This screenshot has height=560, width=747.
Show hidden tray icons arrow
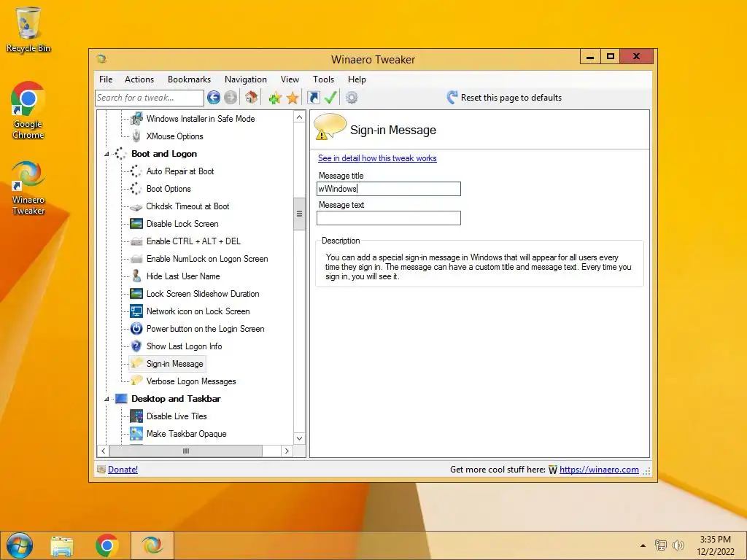click(643, 545)
